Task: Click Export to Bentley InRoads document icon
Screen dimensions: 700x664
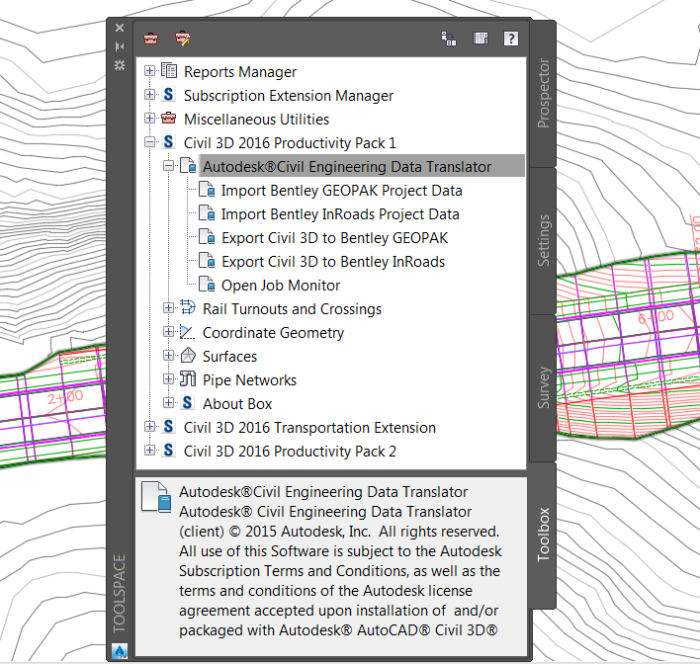Action: pyautogui.click(x=206, y=260)
